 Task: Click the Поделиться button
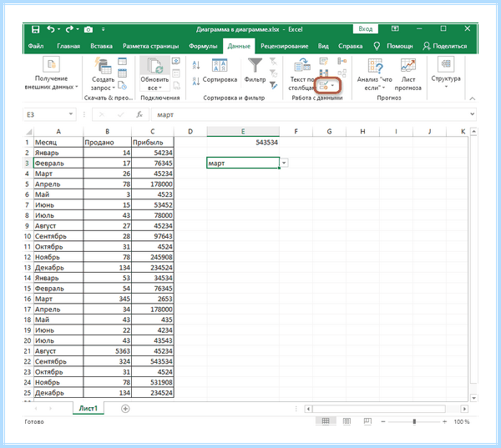[x=445, y=46]
